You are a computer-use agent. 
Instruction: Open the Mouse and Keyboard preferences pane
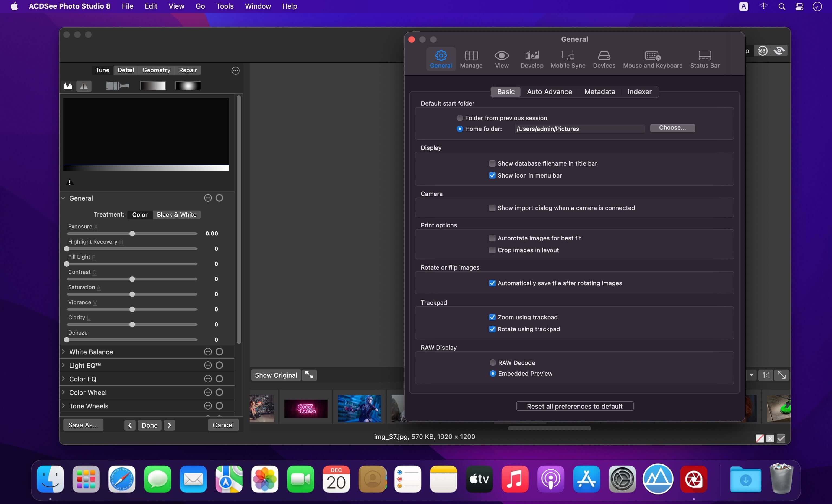coord(652,59)
